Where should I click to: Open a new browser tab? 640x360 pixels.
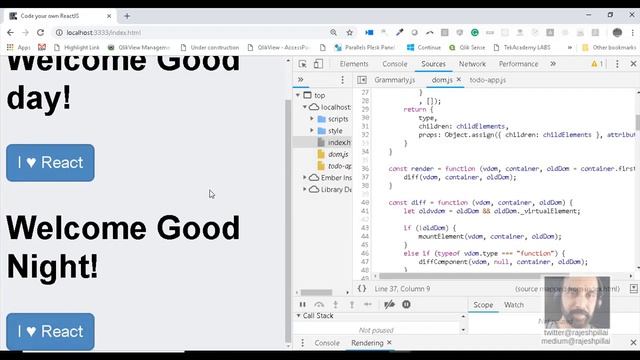click(x=127, y=16)
